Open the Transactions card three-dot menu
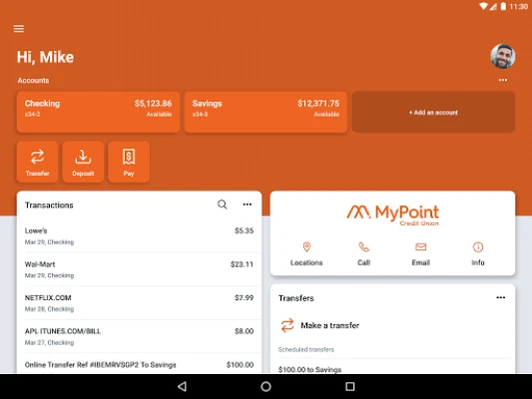The height and width of the screenshot is (399, 532). (247, 204)
